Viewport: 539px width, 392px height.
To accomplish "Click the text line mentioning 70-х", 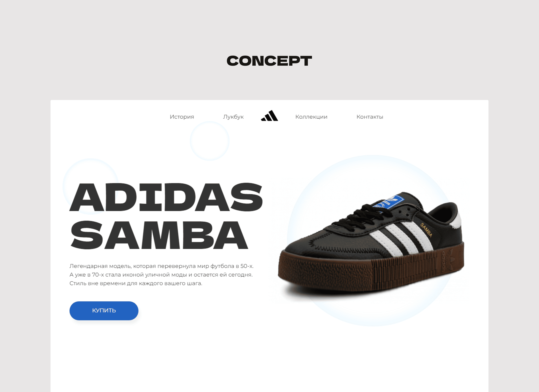I will (161, 275).
